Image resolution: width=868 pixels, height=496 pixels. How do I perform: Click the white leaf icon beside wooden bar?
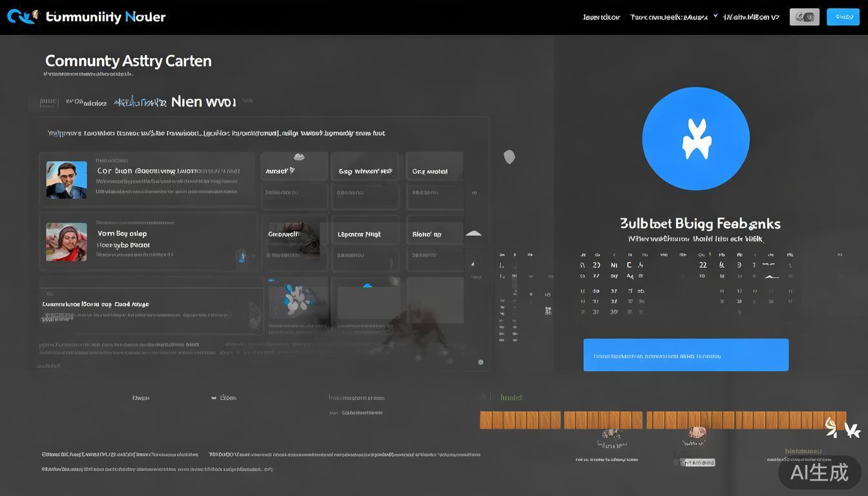(x=831, y=426)
